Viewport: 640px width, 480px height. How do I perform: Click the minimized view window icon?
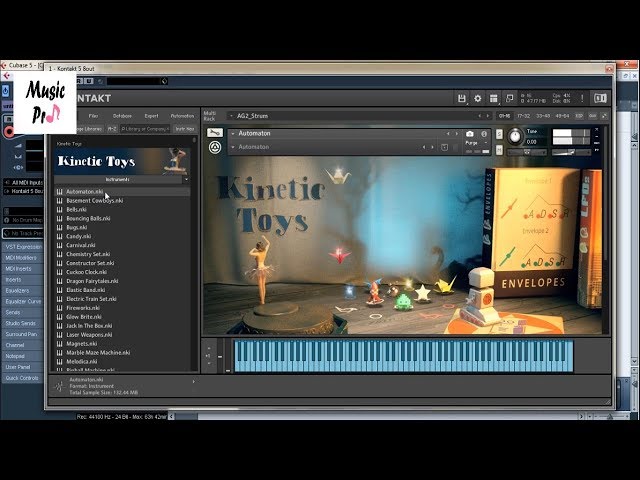(x=509, y=98)
